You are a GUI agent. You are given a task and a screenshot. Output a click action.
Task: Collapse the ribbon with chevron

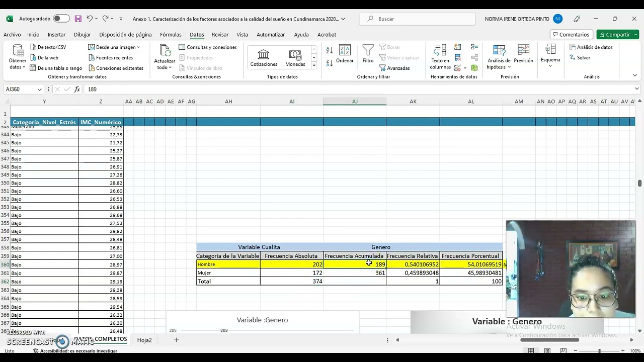click(x=634, y=75)
